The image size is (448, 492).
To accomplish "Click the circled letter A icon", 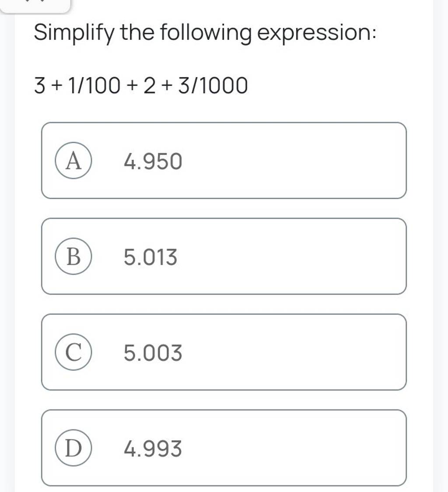I will pos(74,161).
